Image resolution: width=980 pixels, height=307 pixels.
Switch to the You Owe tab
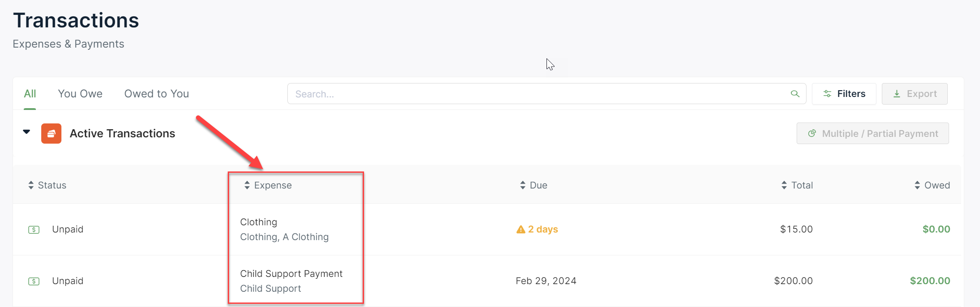[80, 94]
